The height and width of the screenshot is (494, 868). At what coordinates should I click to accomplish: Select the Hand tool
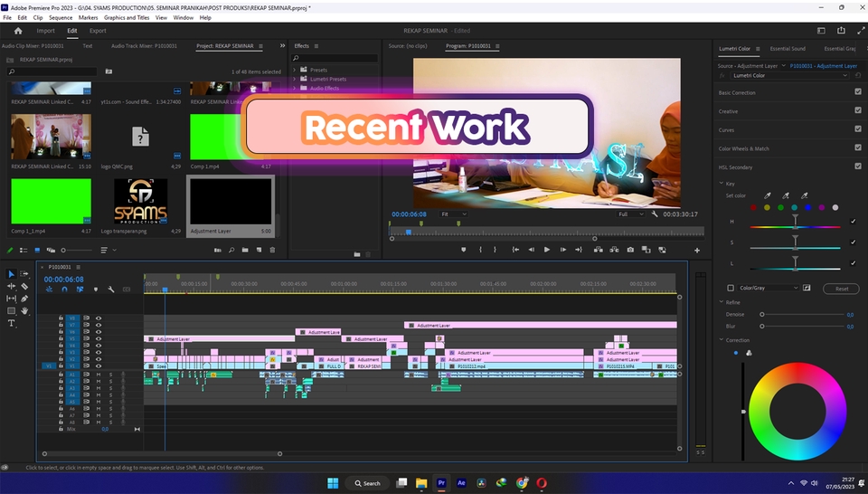click(x=24, y=310)
